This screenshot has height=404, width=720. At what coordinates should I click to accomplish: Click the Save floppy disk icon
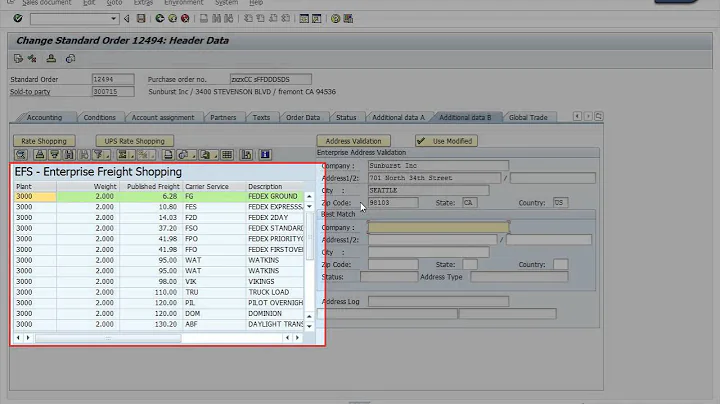coord(141,18)
